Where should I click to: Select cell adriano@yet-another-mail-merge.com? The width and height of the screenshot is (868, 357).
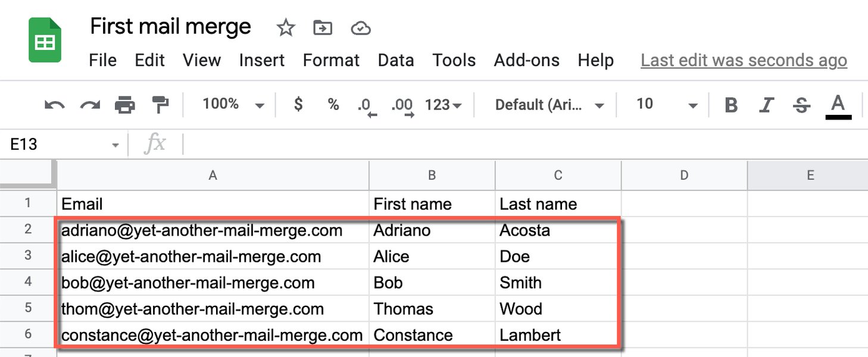(213, 230)
